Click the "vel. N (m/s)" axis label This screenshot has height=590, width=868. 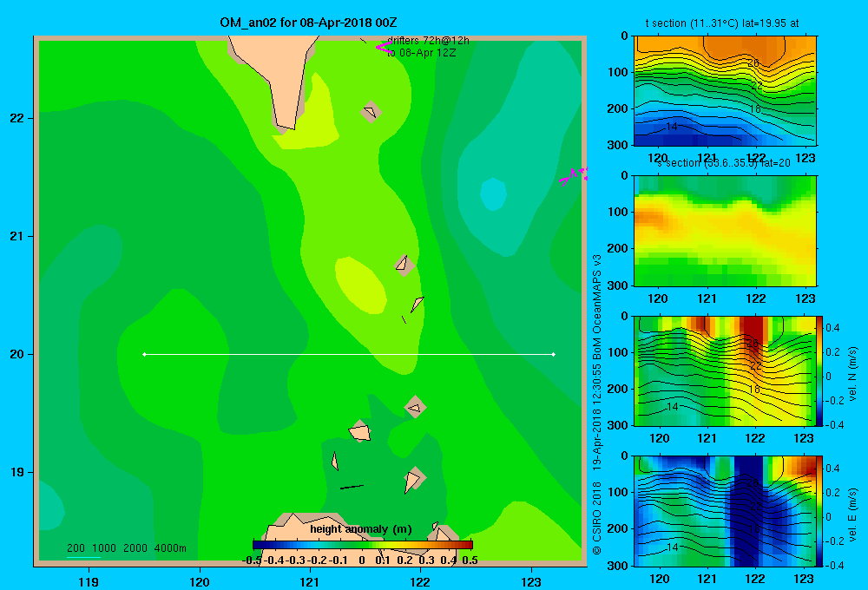852,374
